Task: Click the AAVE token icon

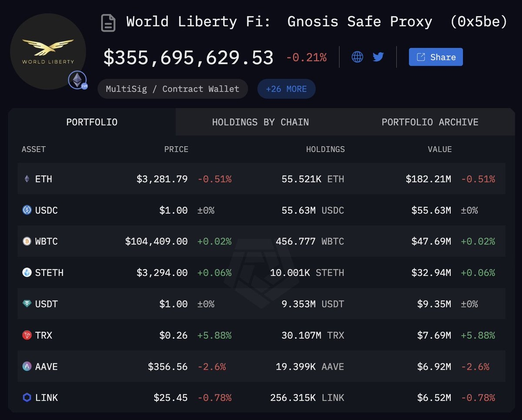Action: coord(27,366)
